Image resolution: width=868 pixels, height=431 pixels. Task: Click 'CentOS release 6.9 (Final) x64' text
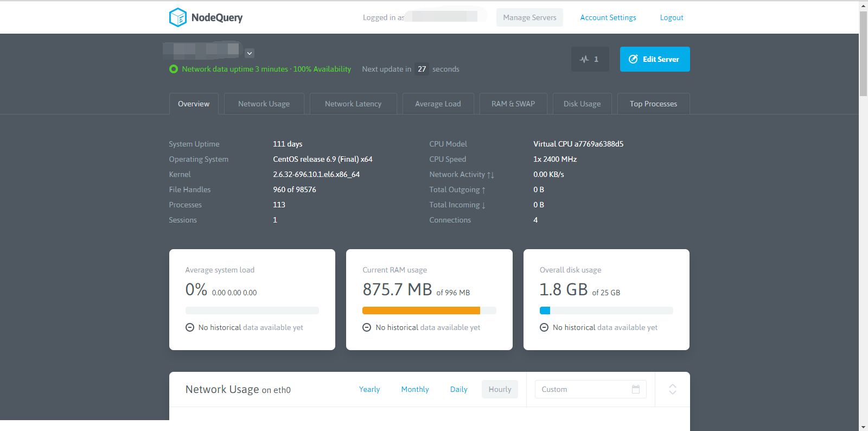(323, 159)
